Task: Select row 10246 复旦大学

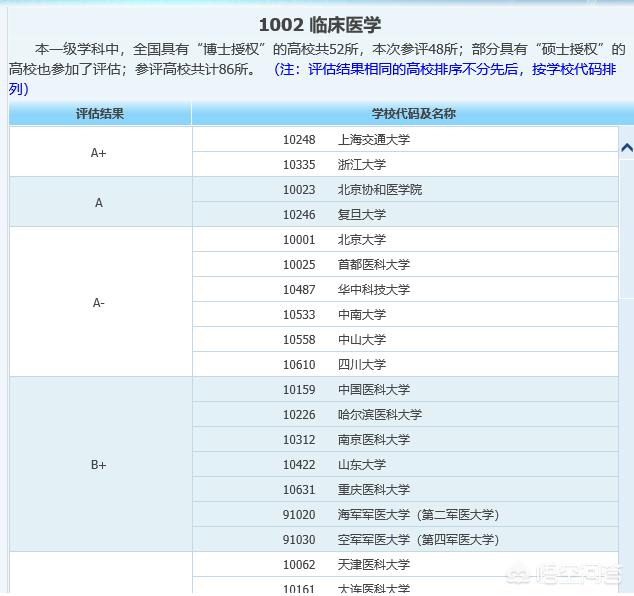Action: tap(405, 215)
